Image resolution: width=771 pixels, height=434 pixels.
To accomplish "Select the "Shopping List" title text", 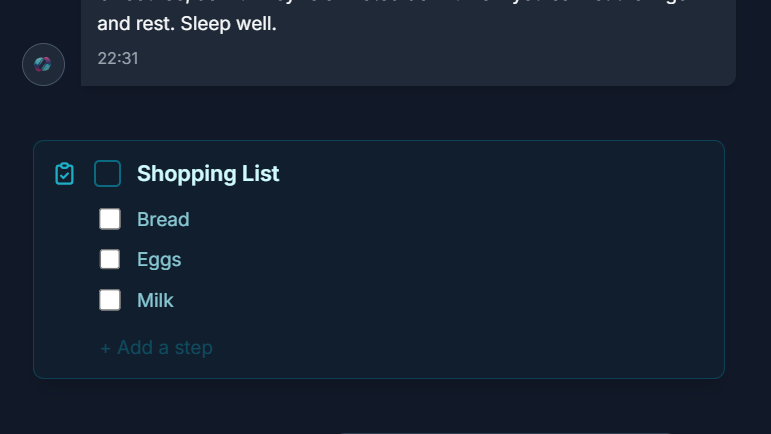I will click(208, 174).
